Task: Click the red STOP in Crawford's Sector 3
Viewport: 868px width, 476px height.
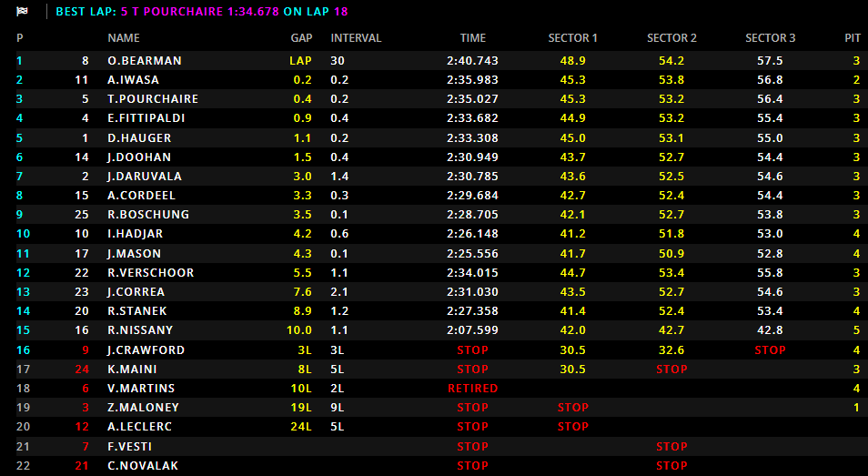Action: coord(770,350)
